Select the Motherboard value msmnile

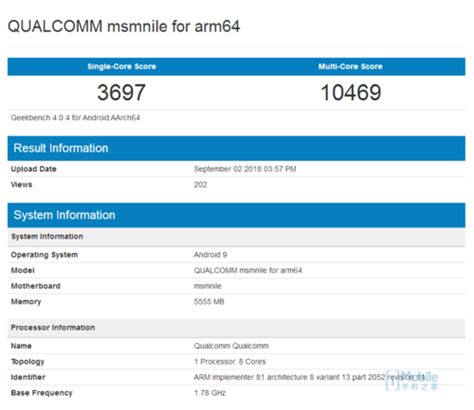208,286
